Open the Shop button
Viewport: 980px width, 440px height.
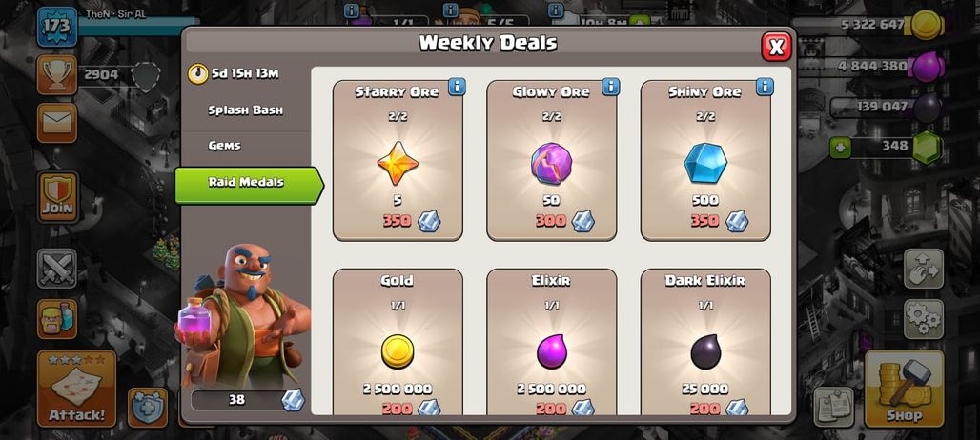[x=904, y=389]
